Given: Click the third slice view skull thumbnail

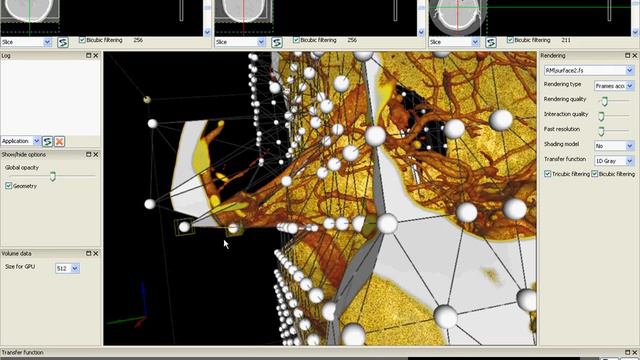Looking at the screenshot, I should point(457,17).
